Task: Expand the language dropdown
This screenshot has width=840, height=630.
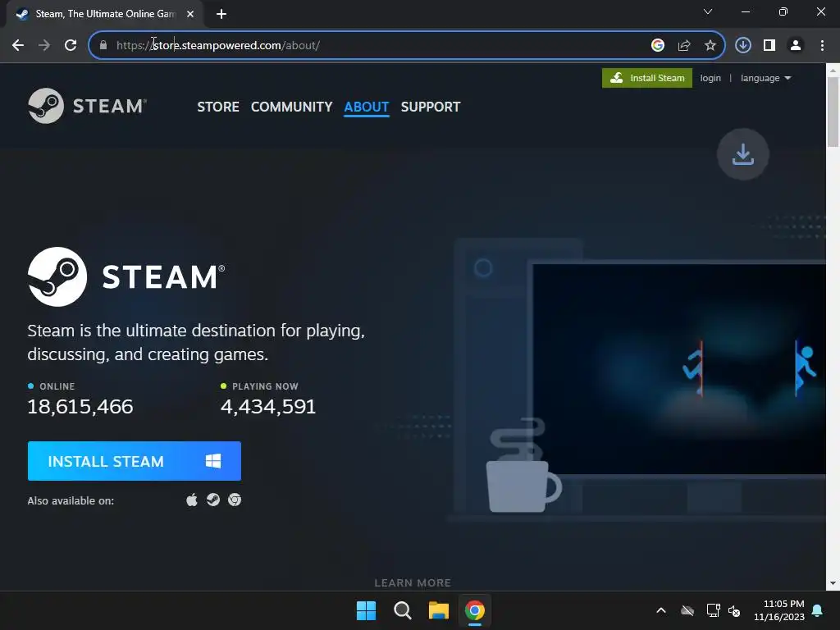Action: click(765, 78)
